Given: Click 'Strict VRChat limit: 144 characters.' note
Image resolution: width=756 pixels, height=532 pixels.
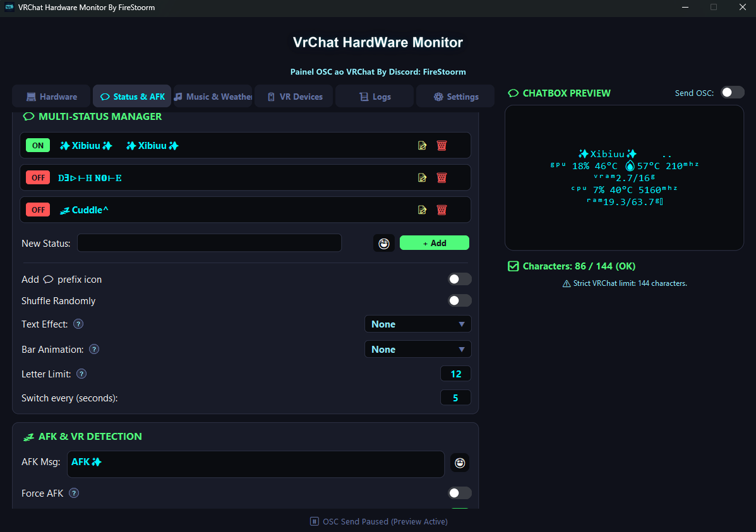Looking at the screenshot, I should (630, 283).
